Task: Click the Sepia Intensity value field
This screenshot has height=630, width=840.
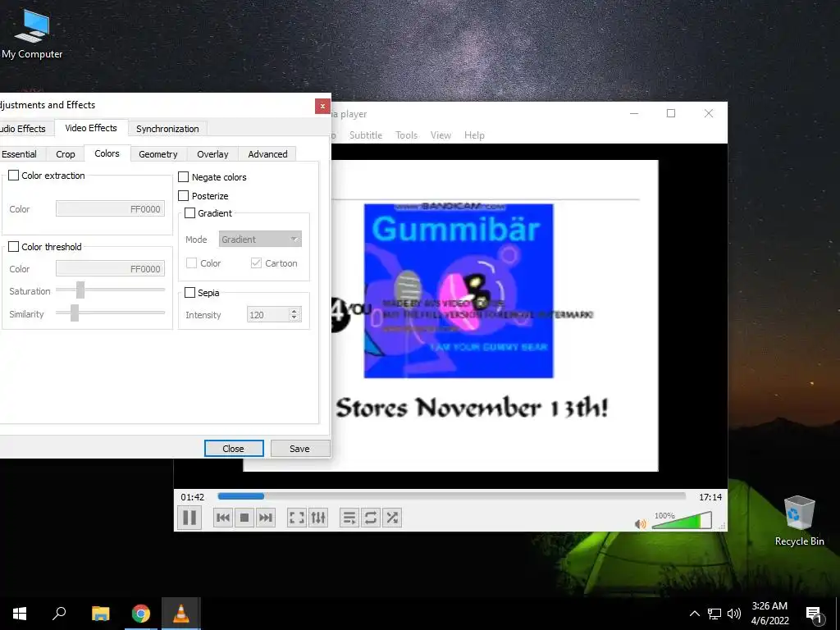Action: point(268,315)
